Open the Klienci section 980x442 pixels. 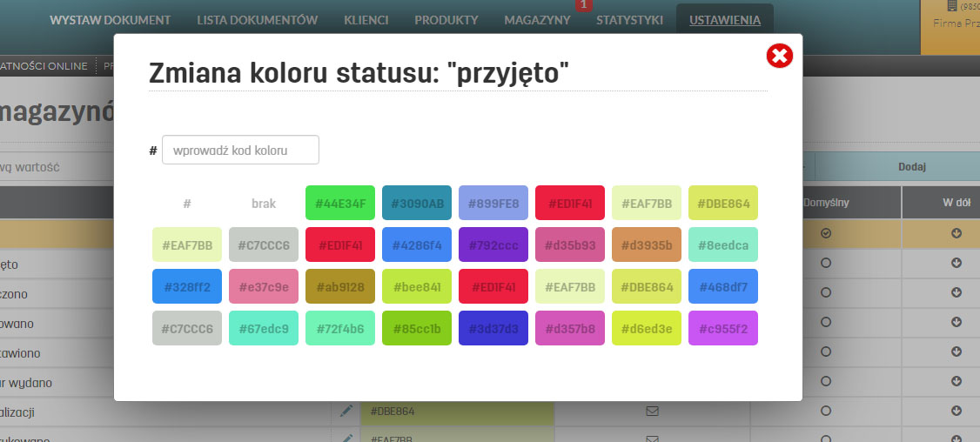click(366, 20)
